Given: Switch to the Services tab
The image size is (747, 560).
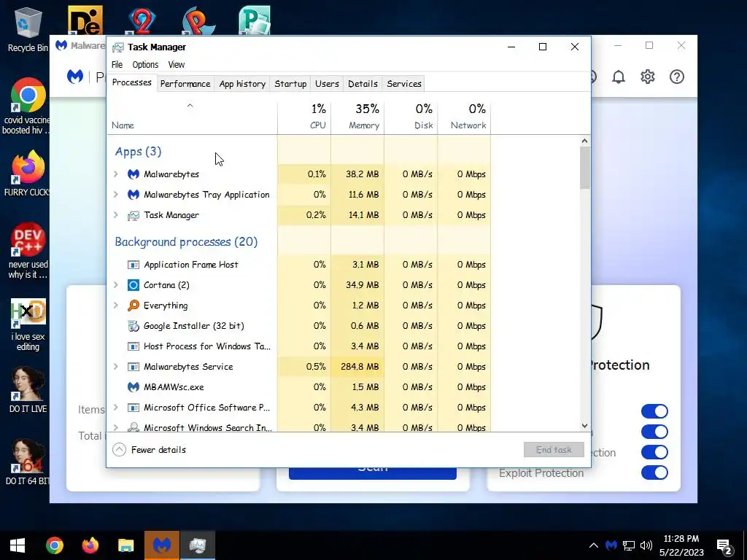Looking at the screenshot, I should [404, 84].
